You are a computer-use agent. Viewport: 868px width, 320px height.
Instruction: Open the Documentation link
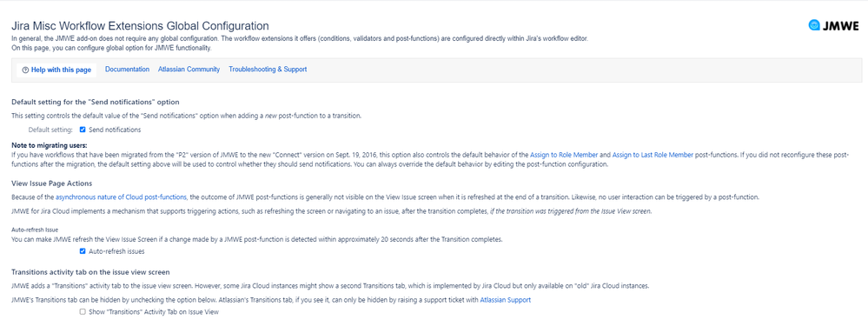coord(128,70)
